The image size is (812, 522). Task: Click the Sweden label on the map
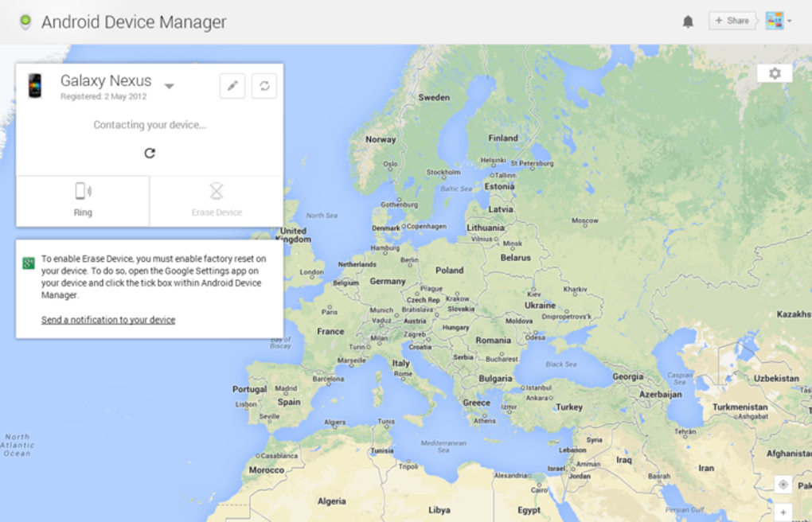tap(434, 97)
